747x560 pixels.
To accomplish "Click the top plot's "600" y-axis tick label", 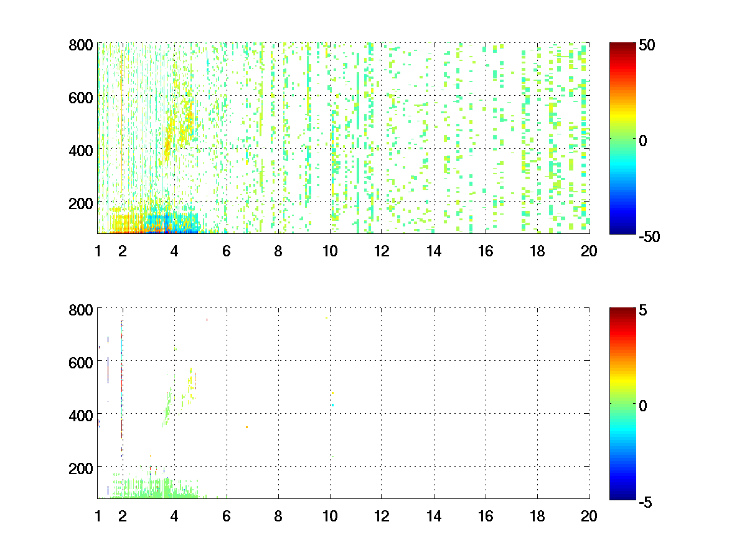I will click(81, 97).
